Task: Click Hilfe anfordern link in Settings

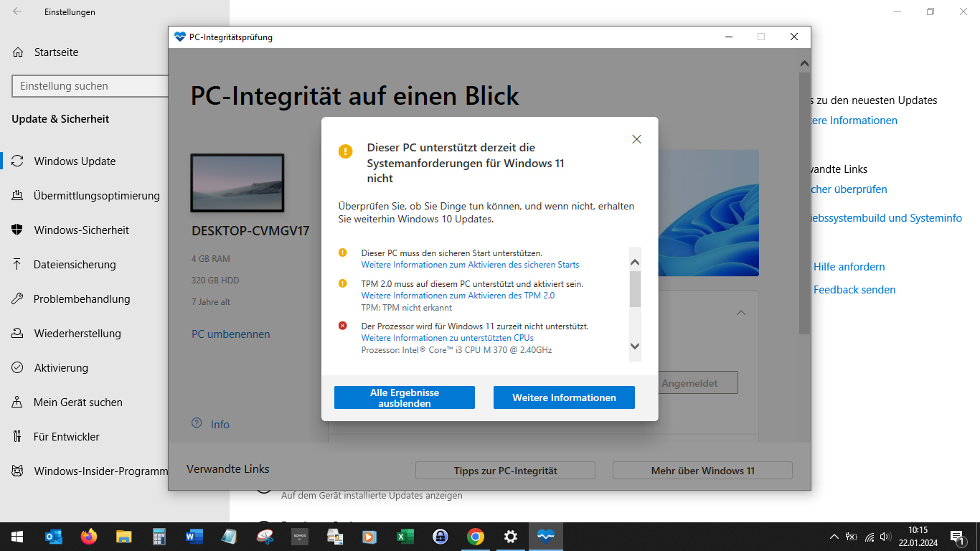Action: (x=849, y=267)
